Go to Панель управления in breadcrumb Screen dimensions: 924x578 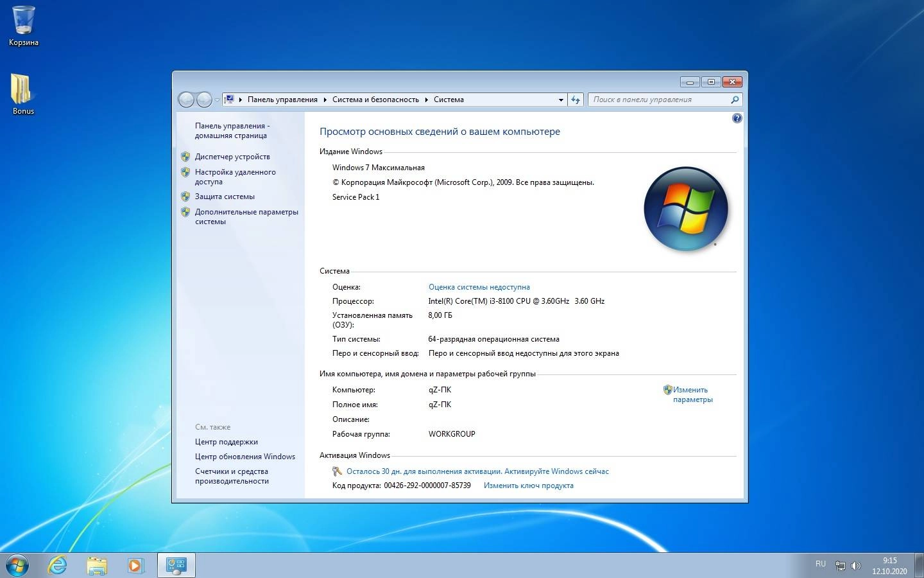(x=282, y=100)
